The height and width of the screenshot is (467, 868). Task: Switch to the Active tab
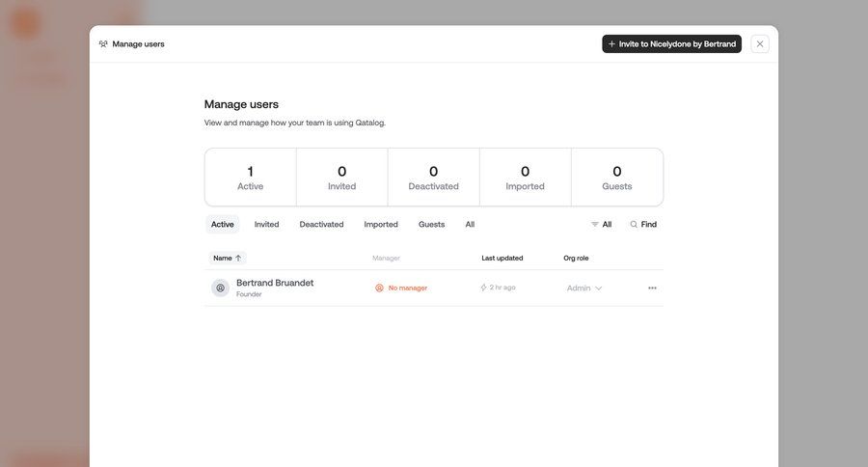tap(223, 225)
